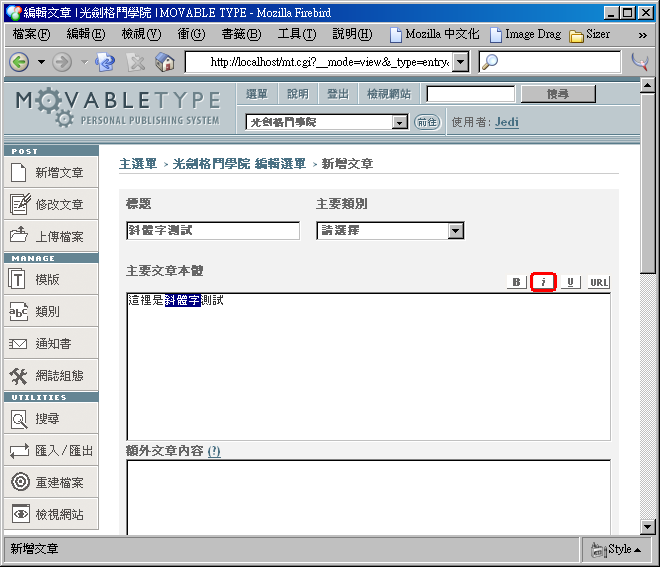
Task: Click the 說明 tab in the header
Action: point(298,94)
